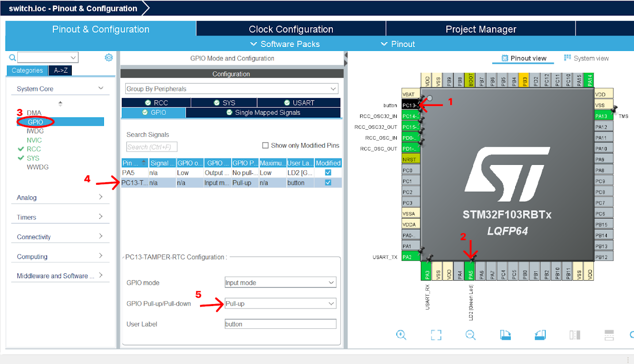Click the rotate pinout clockwise icon
Image resolution: width=634 pixels, height=364 pixels.
pyautogui.click(x=505, y=335)
